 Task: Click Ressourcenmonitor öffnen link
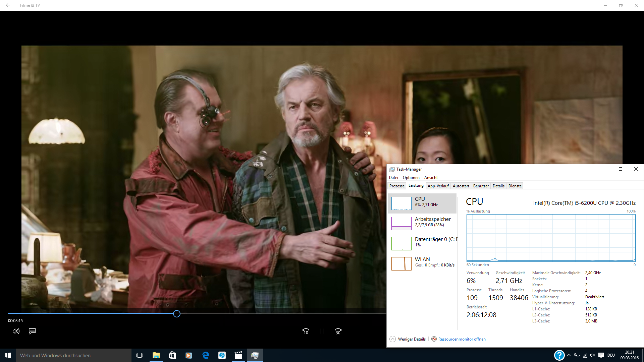(462, 339)
